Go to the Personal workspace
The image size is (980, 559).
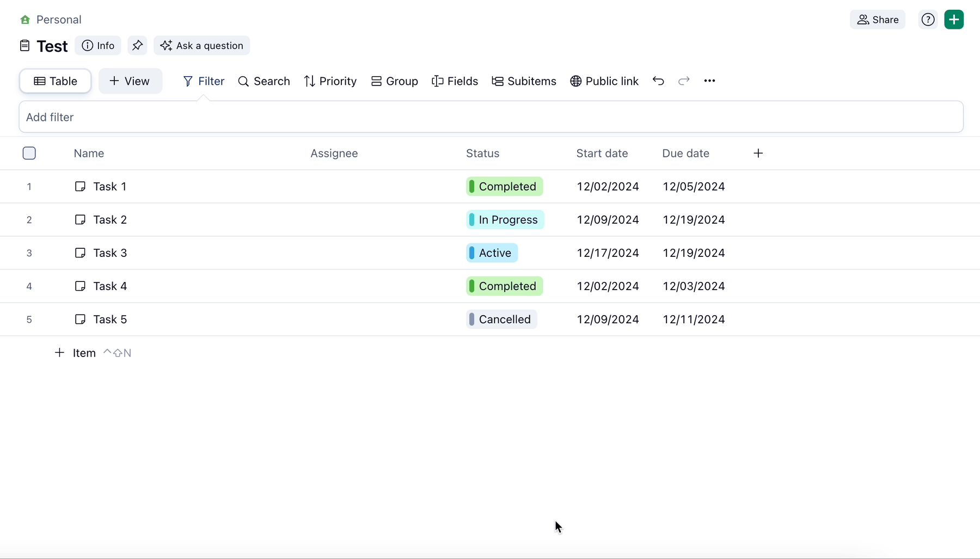(50, 19)
